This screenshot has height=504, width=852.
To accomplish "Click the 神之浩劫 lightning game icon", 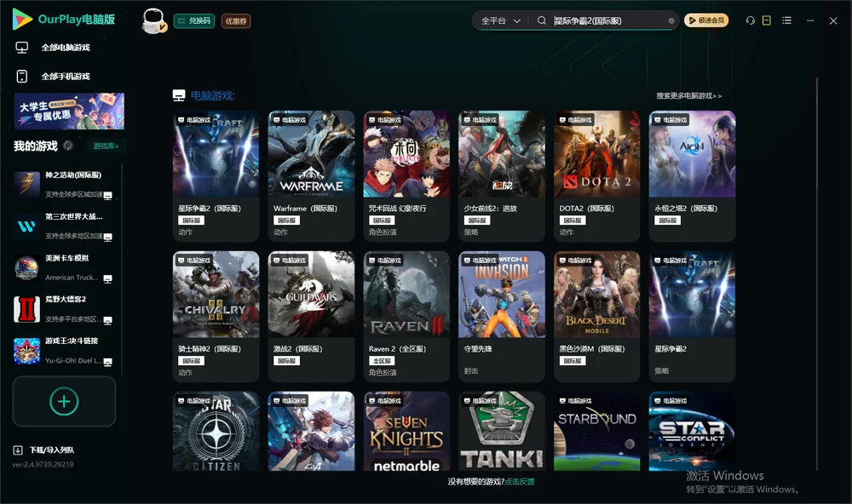I will coord(26,185).
